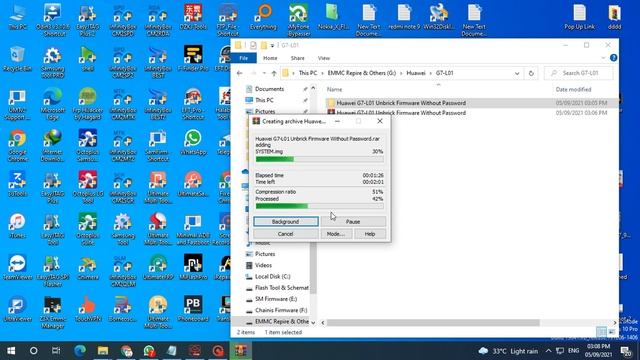Viewport: 640px width, 360px height.
Task: Cancel the archive creation
Action: [286, 234]
